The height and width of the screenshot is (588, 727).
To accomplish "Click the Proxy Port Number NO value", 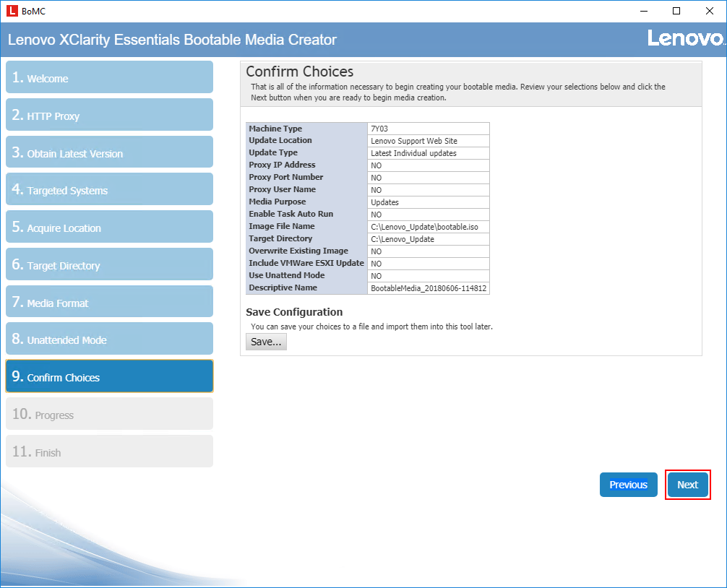I will click(x=429, y=178).
